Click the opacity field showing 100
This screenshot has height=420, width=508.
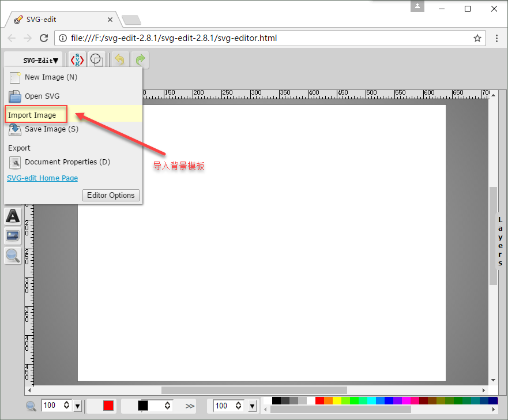pyautogui.click(x=224, y=406)
